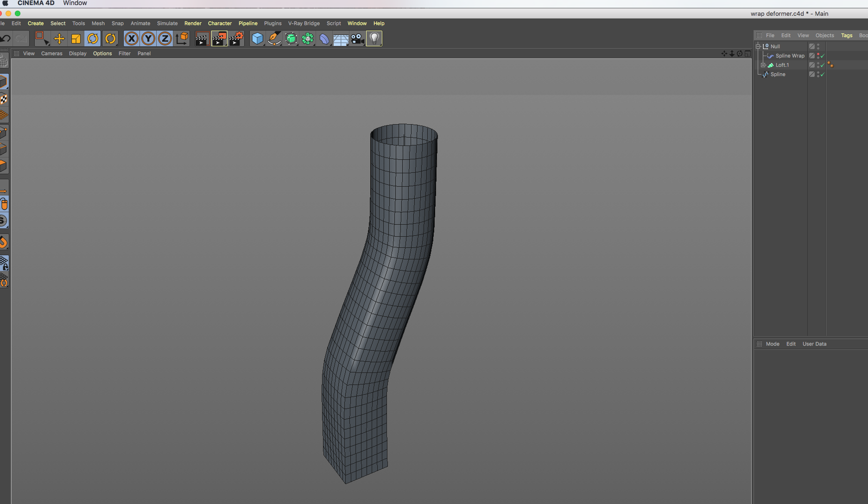Expand the Loft.1 object children

763,65
